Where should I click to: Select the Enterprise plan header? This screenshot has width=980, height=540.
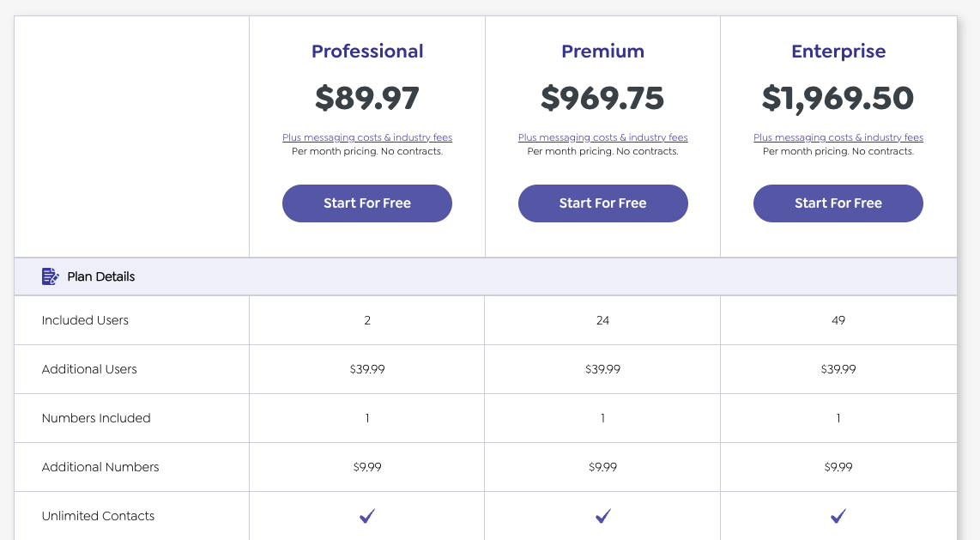[x=838, y=51]
